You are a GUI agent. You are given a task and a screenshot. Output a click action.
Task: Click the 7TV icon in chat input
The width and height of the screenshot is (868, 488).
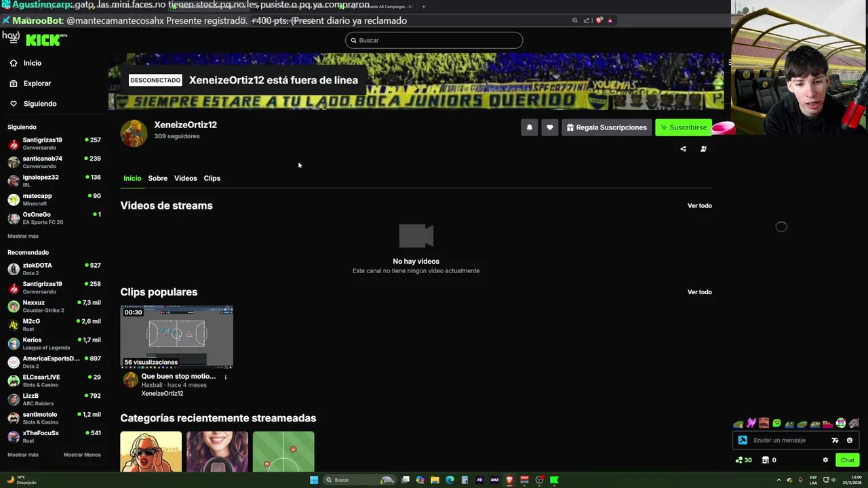pos(835,441)
